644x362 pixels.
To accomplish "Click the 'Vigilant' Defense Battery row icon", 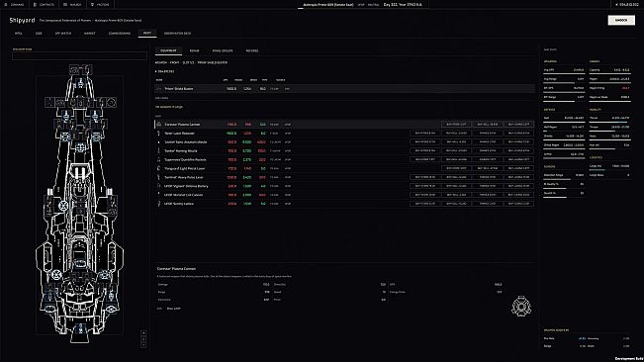I will [159, 186].
